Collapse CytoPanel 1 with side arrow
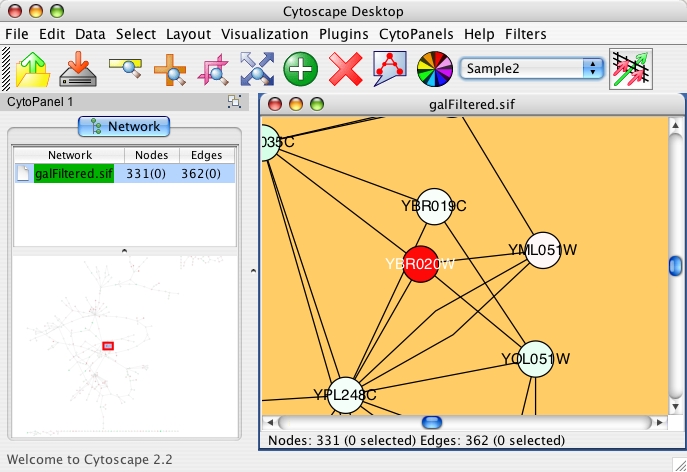This screenshot has width=687, height=472. point(252,271)
